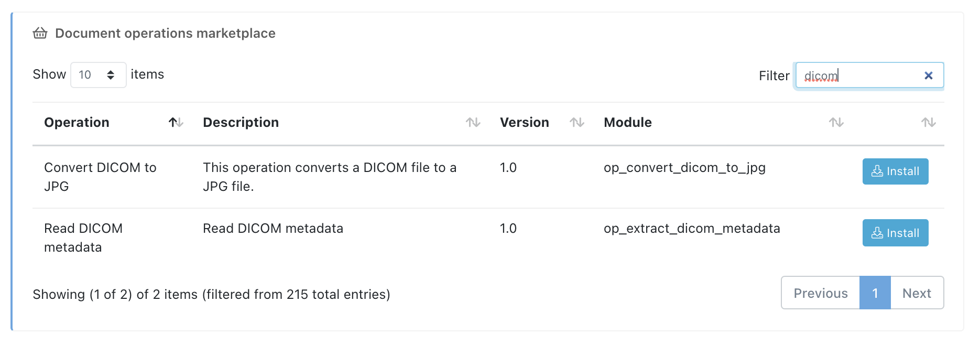Sort by the unlabeled last column arrows
980x345 pixels.
point(928,123)
